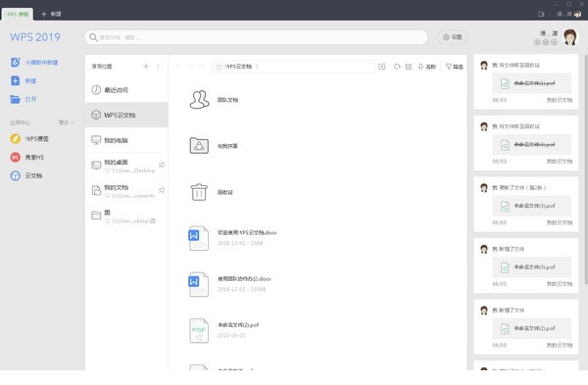Click the 团队文档 folder name text

pyautogui.click(x=227, y=100)
